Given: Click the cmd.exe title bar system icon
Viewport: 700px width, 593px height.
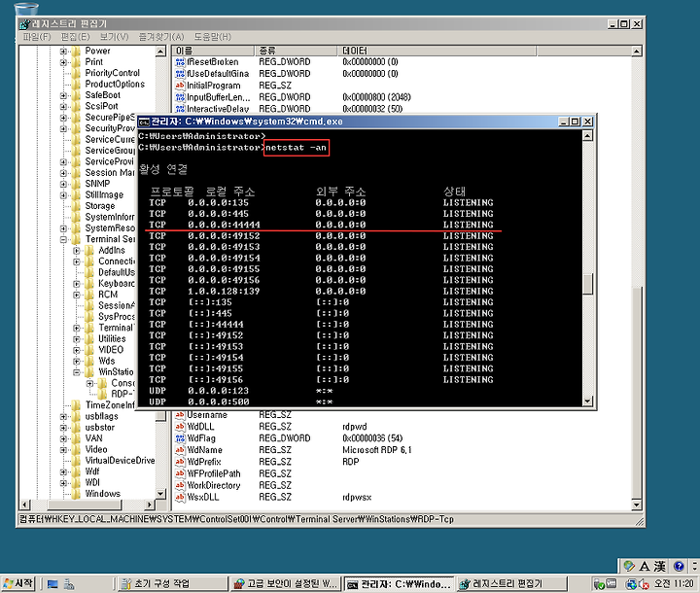Looking at the screenshot, I should (144, 122).
